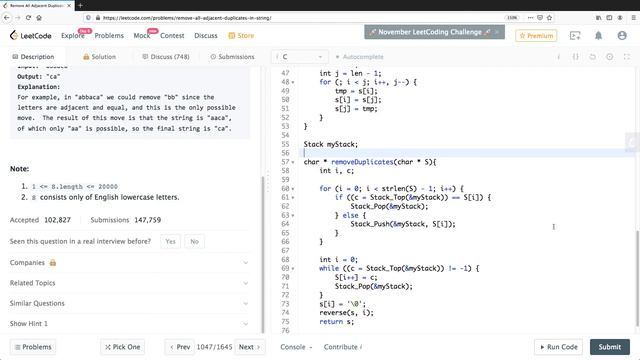Open the Store link
The width and height of the screenshot is (640, 360).
[x=241, y=36]
